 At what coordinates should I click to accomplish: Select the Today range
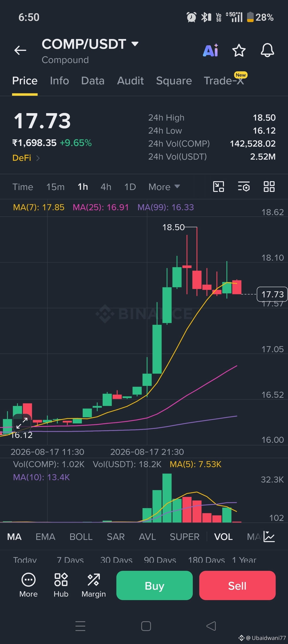pos(25,560)
